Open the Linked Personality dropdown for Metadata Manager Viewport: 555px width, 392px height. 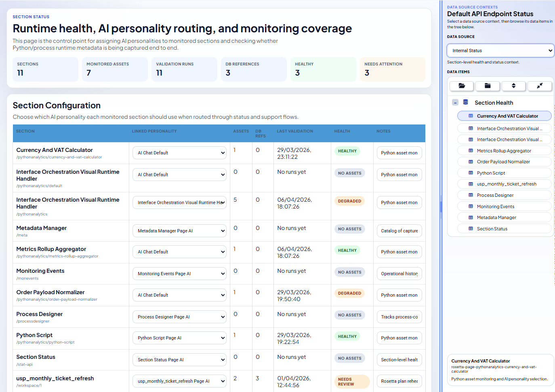point(179,230)
